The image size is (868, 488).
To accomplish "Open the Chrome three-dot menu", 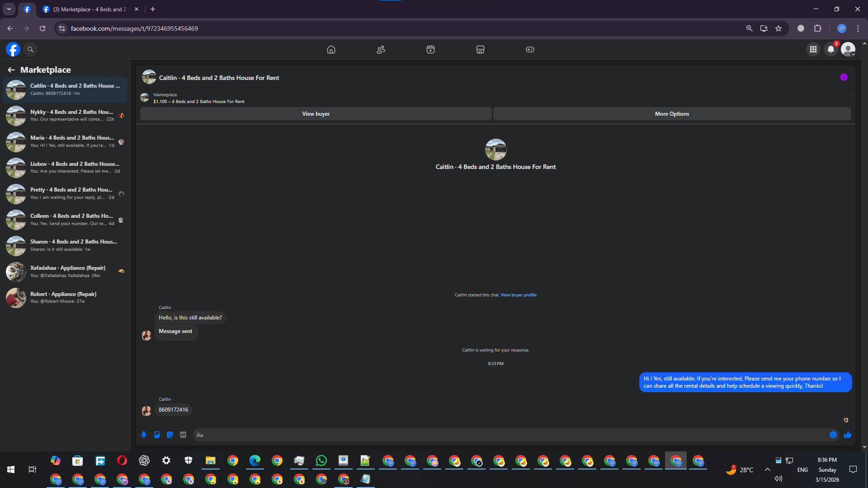I will tap(858, 28).
